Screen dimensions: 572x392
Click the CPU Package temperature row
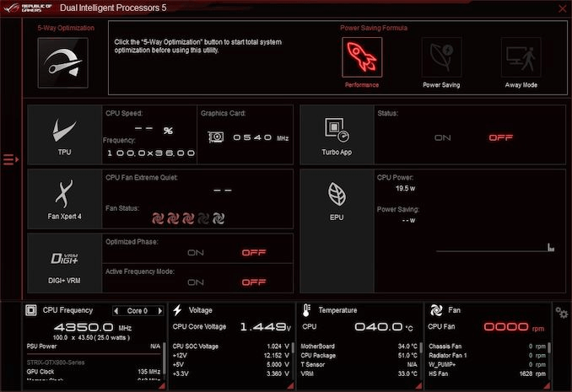point(359,356)
